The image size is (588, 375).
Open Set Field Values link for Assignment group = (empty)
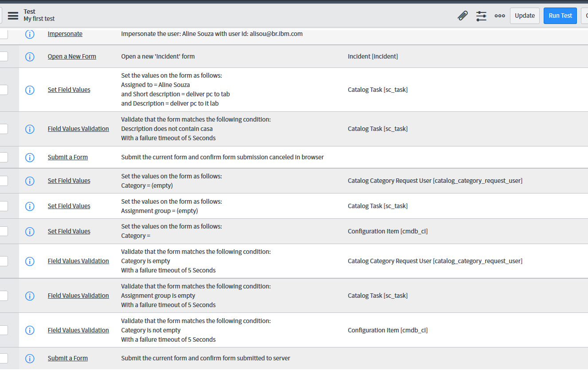pos(69,206)
